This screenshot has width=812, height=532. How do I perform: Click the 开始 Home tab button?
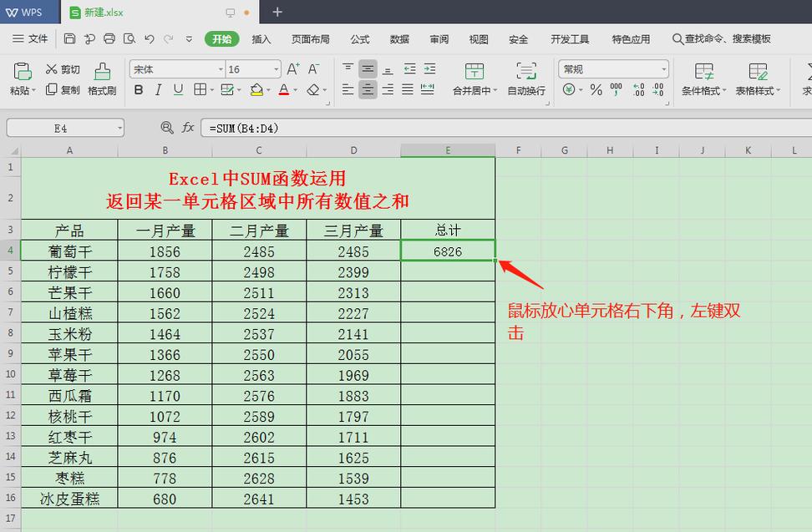221,39
